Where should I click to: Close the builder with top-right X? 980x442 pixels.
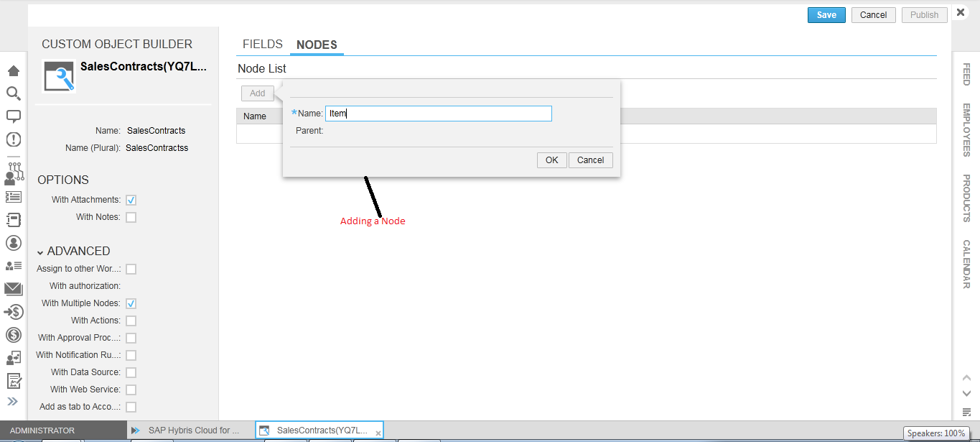click(x=961, y=12)
